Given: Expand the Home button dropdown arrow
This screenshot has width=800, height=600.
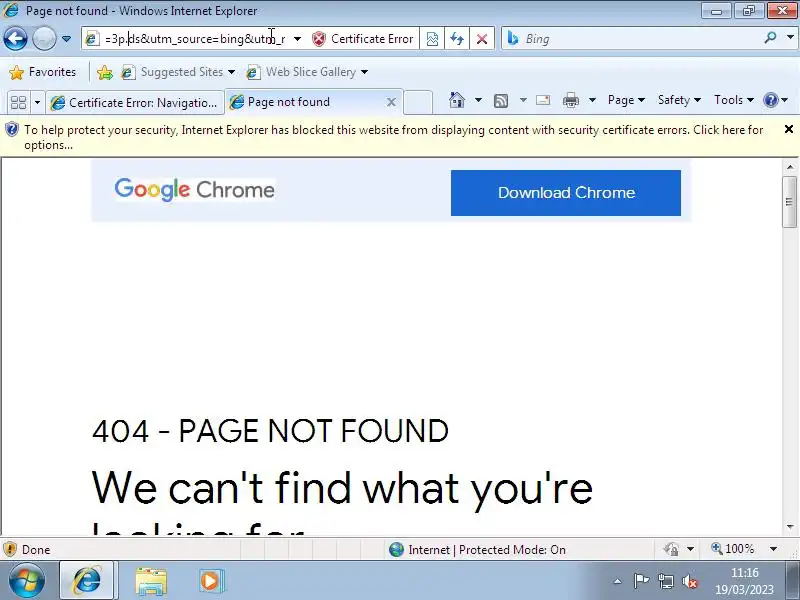Looking at the screenshot, I should pos(478,100).
